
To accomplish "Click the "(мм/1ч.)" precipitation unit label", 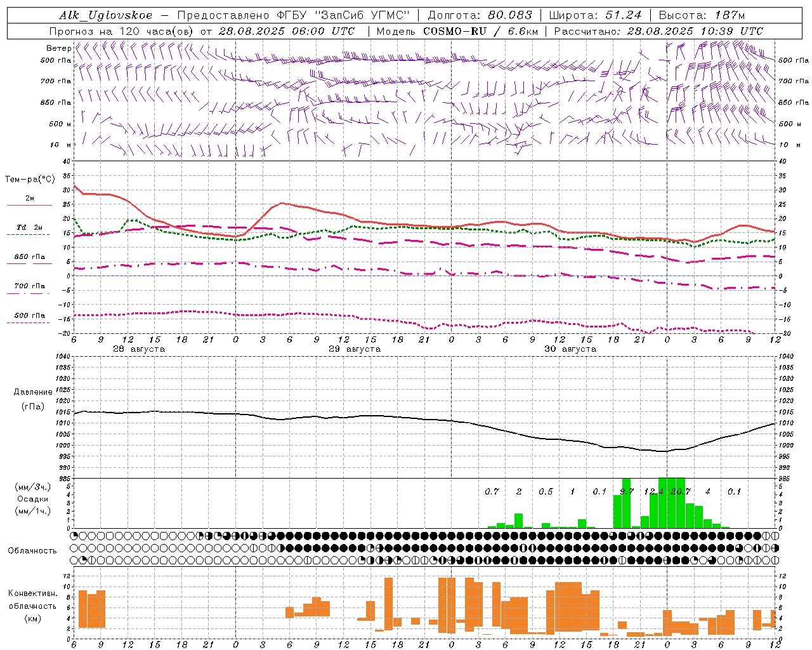I will coord(32,511).
